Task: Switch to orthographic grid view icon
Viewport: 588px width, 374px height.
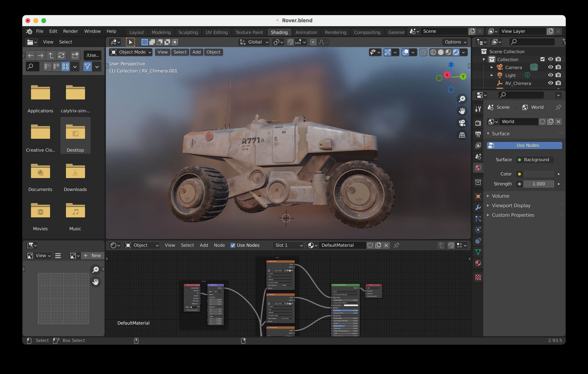Action: tap(462, 135)
